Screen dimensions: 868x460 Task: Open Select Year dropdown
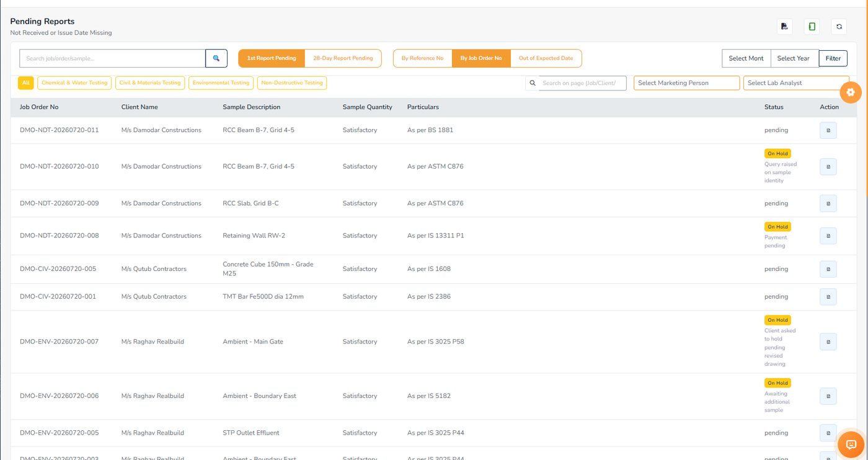[x=795, y=58]
